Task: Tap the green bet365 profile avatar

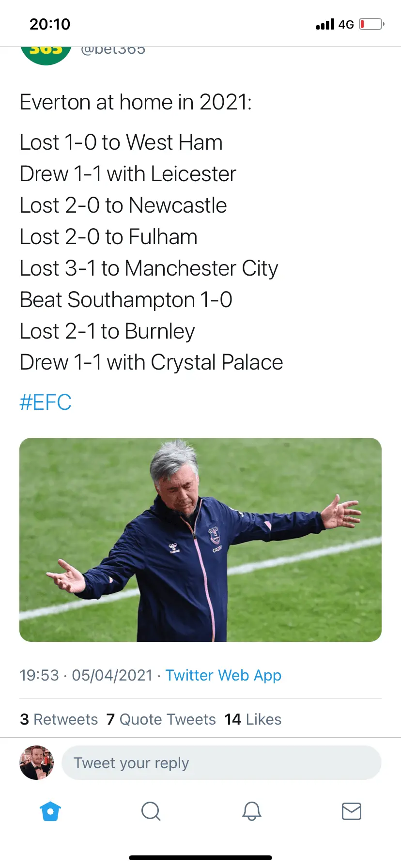Action: tap(46, 54)
